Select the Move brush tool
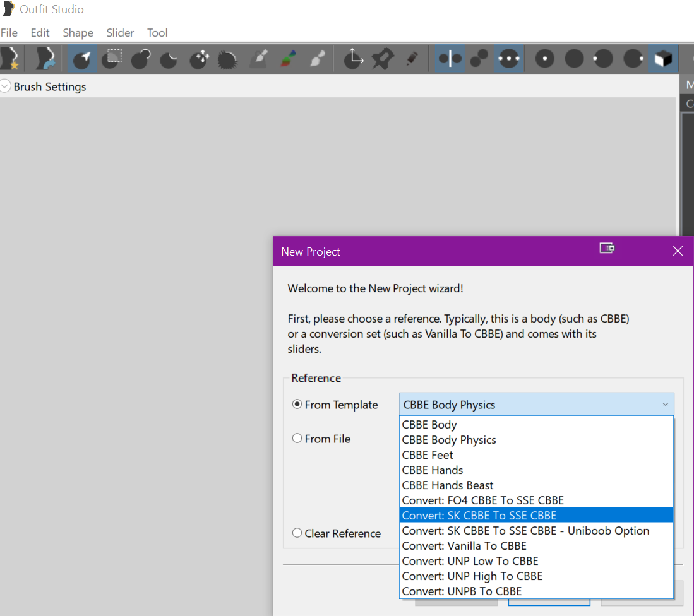 pos(199,58)
